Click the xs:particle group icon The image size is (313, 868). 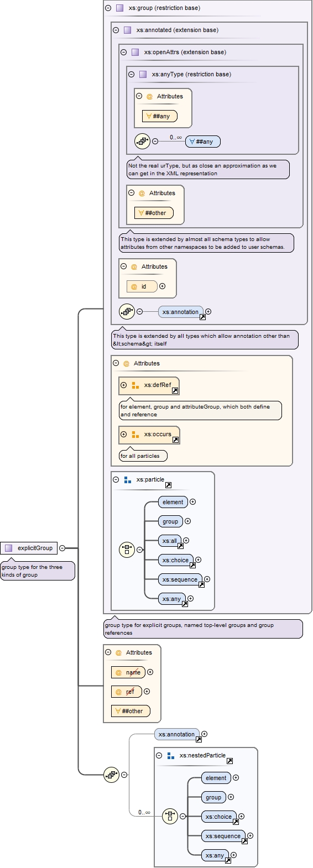click(x=128, y=479)
